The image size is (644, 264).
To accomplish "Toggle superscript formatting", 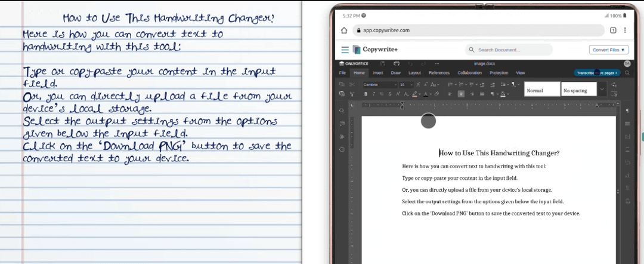I will point(398,94).
